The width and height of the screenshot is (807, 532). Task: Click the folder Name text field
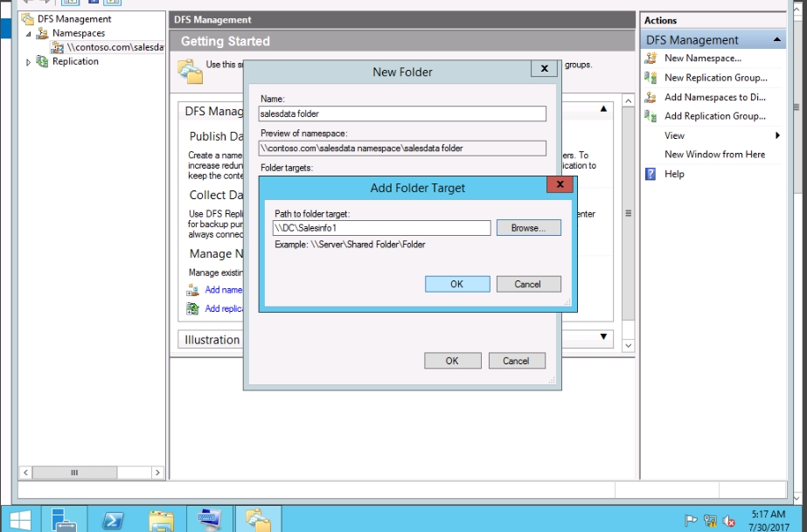tap(402, 114)
